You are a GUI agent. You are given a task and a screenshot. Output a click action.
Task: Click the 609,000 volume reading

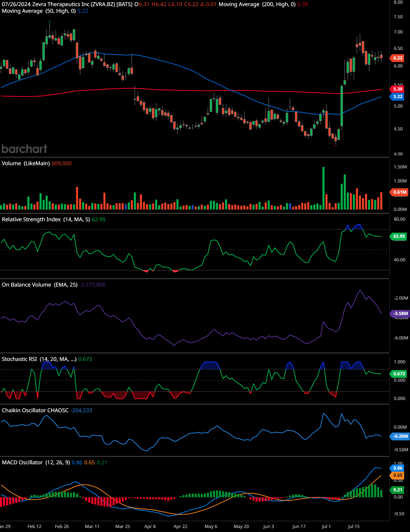[x=62, y=163]
